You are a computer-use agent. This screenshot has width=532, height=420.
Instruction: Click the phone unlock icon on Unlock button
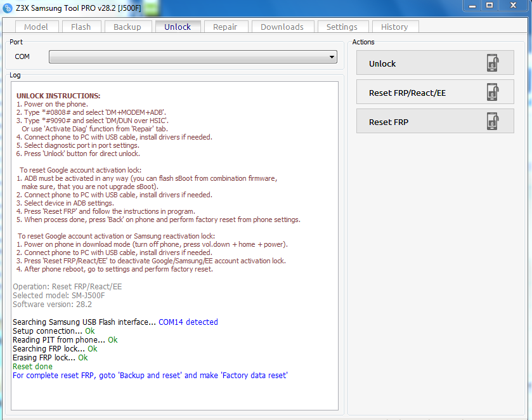coord(493,63)
